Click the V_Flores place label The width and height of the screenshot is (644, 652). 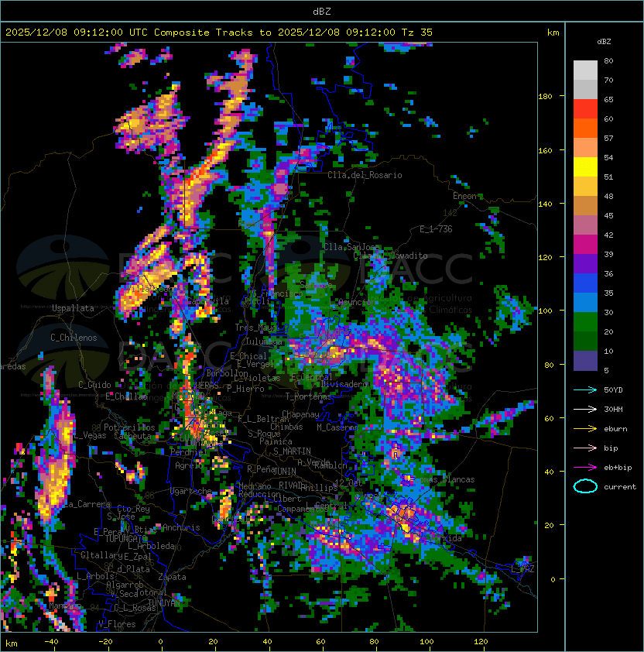[x=117, y=624]
